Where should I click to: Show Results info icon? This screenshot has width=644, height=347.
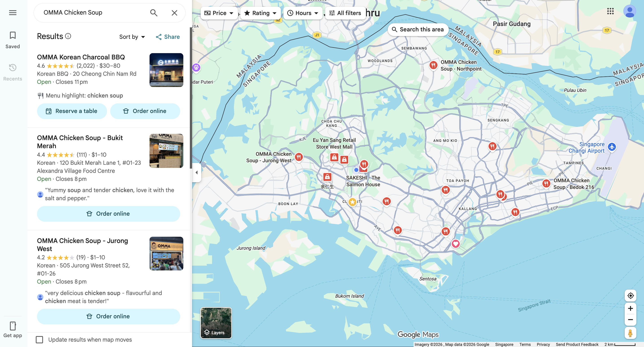tap(68, 36)
